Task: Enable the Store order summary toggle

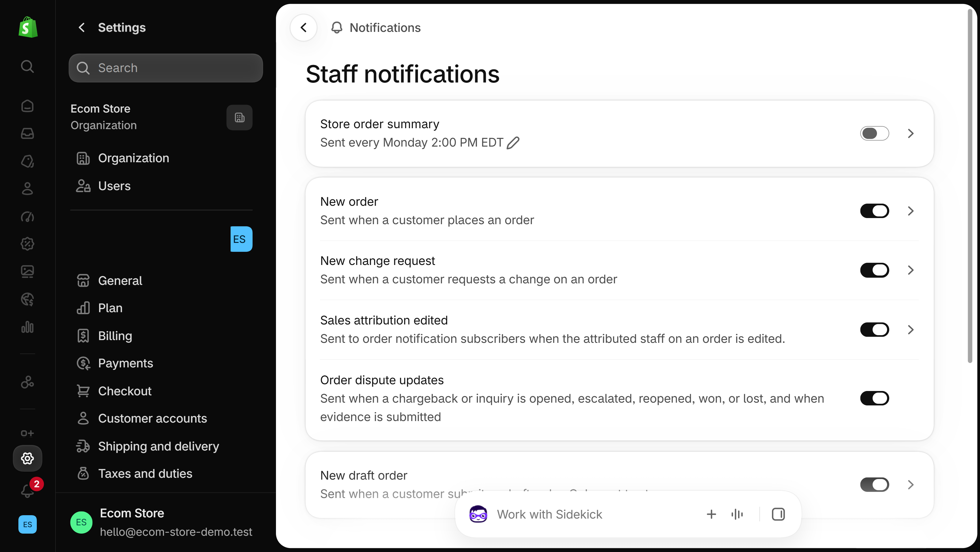Action: click(874, 133)
